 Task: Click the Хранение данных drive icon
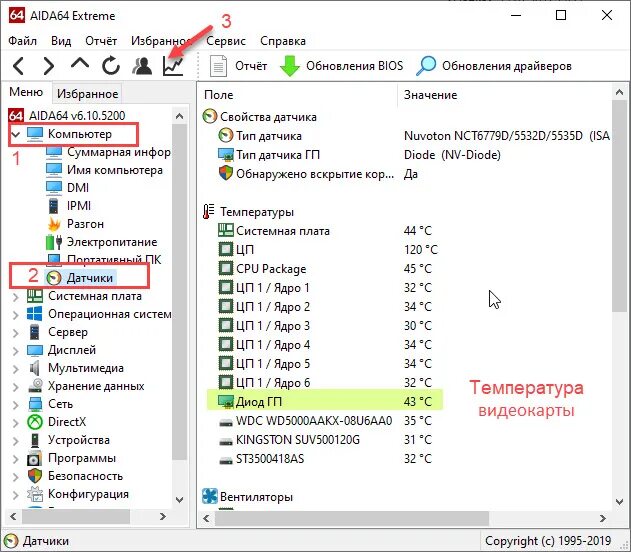(x=35, y=386)
